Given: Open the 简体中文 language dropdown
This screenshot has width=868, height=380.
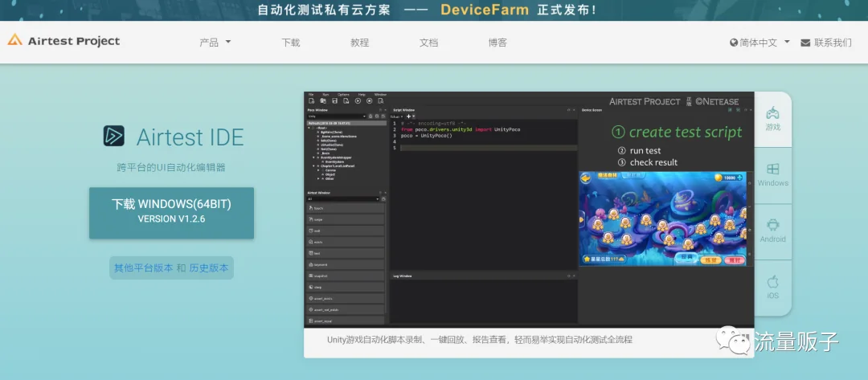Looking at the screenshot, I should [760, 43].
